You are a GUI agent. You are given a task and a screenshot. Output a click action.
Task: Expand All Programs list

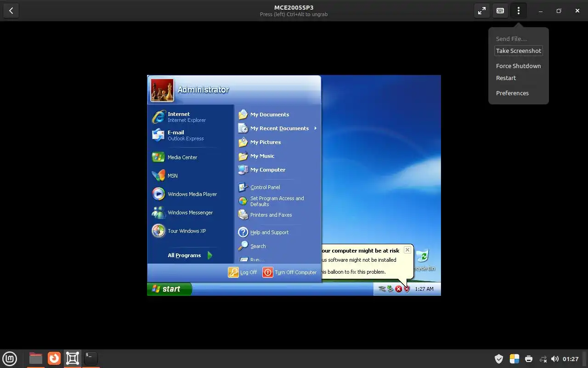(191, 255)
